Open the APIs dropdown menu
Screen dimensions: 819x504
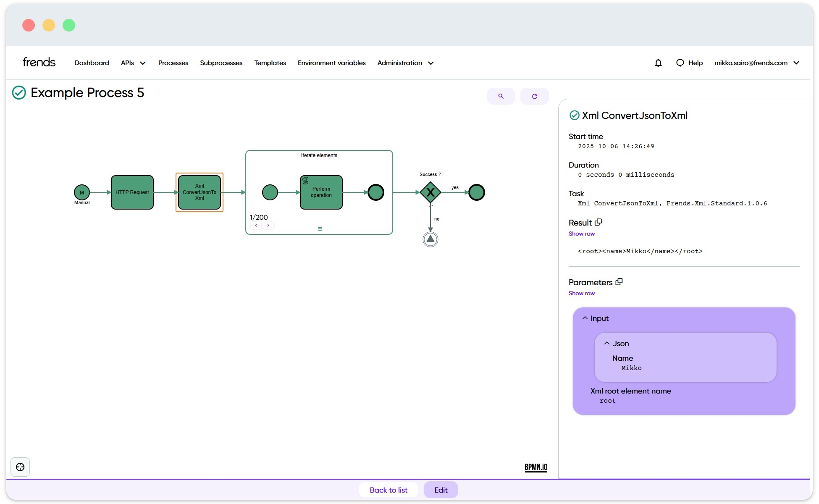(133, 63)
